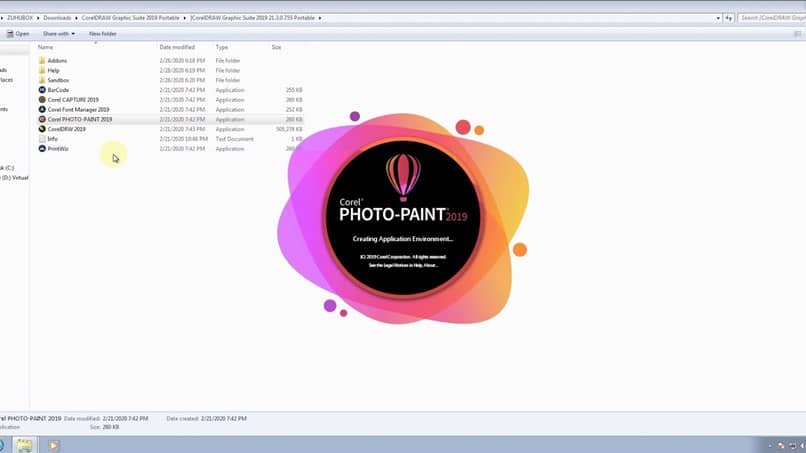
Task: Click the Corel Font Manager 2019 icon
Action: 42,110
